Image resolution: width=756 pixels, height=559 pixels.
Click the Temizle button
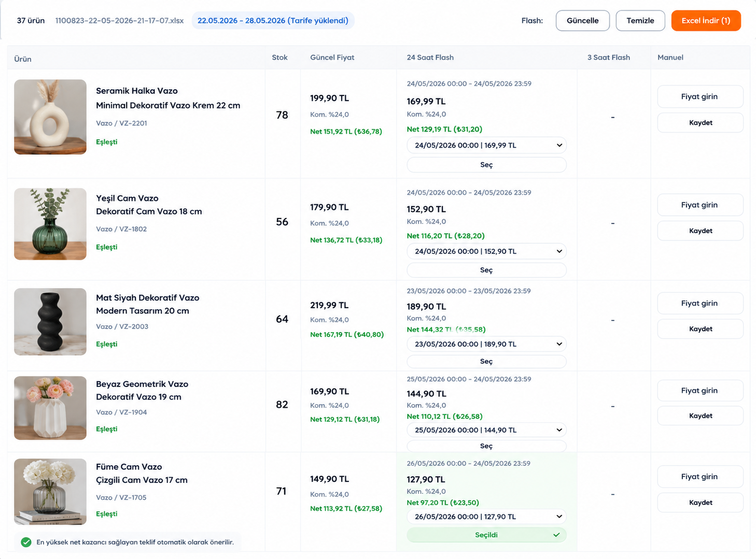click(x=640, y=21)
